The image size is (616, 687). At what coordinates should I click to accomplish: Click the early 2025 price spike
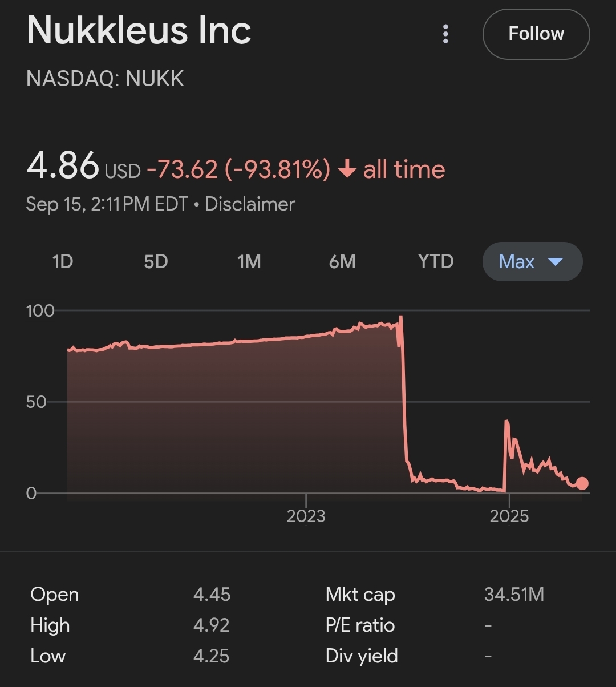coord(506,421)
